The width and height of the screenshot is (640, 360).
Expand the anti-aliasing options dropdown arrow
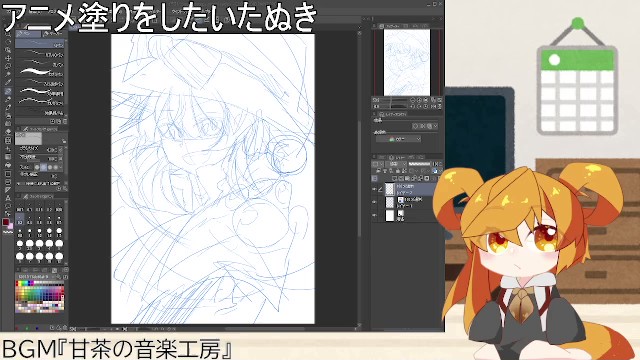point(61,167)
